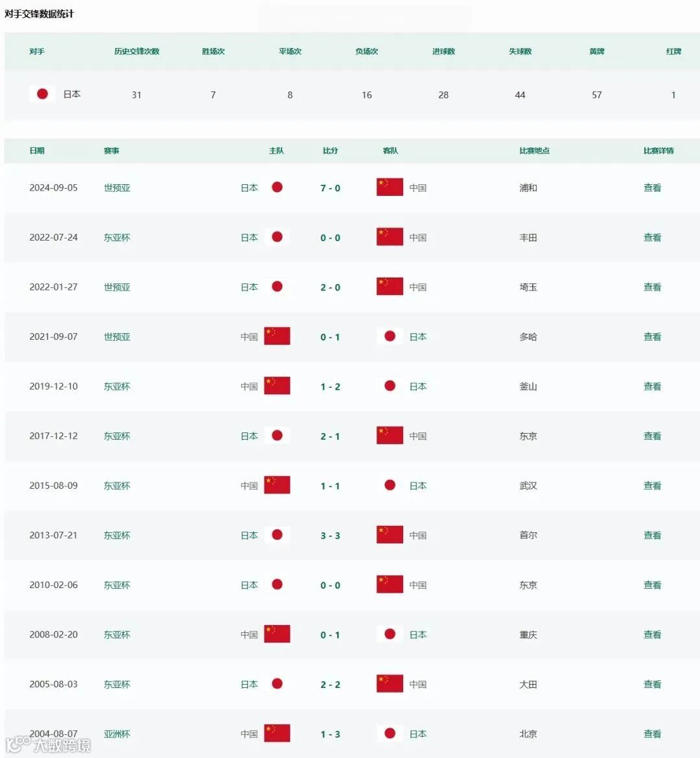View 查看 link for the 2008-02-20 match
The image size is (700, 758).
tap(652, 634)
